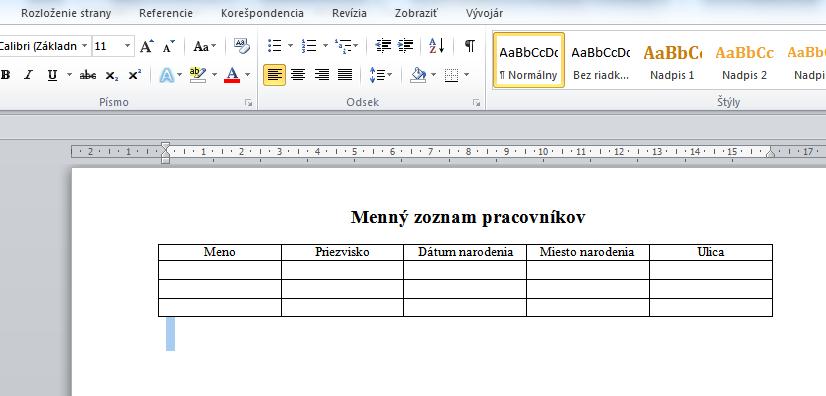Toggle Strikethrough formatting
Screen dimensions: 826x396
click(87, 75)
